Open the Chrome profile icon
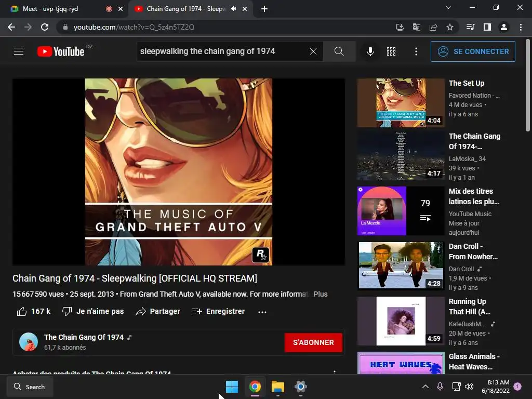 point(504,27)
